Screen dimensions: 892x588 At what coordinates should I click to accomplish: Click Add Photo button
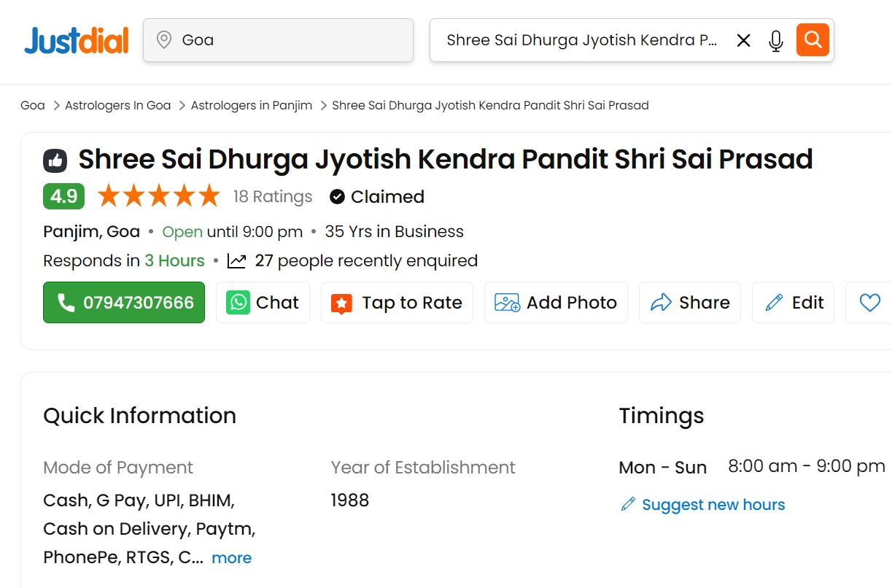tap(556, 303)
